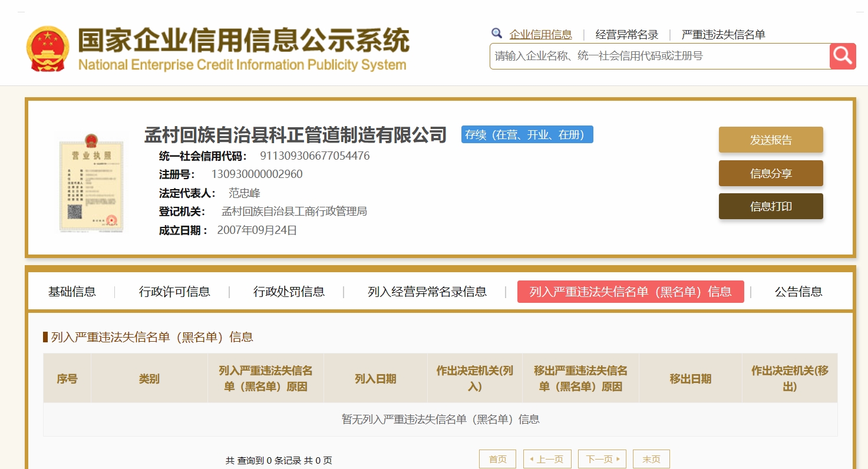Go to the 末页 last page
The image size is (868, 469).
[651, 459]
